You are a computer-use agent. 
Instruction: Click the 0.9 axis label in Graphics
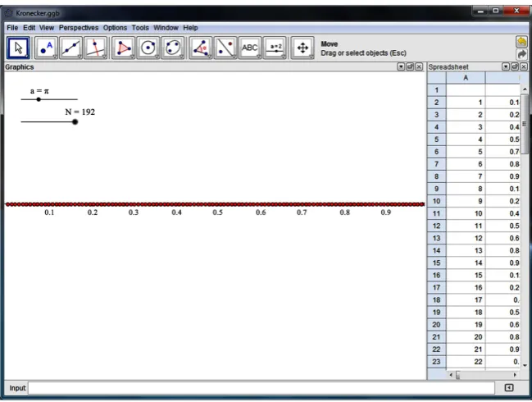tap(386, 212)
